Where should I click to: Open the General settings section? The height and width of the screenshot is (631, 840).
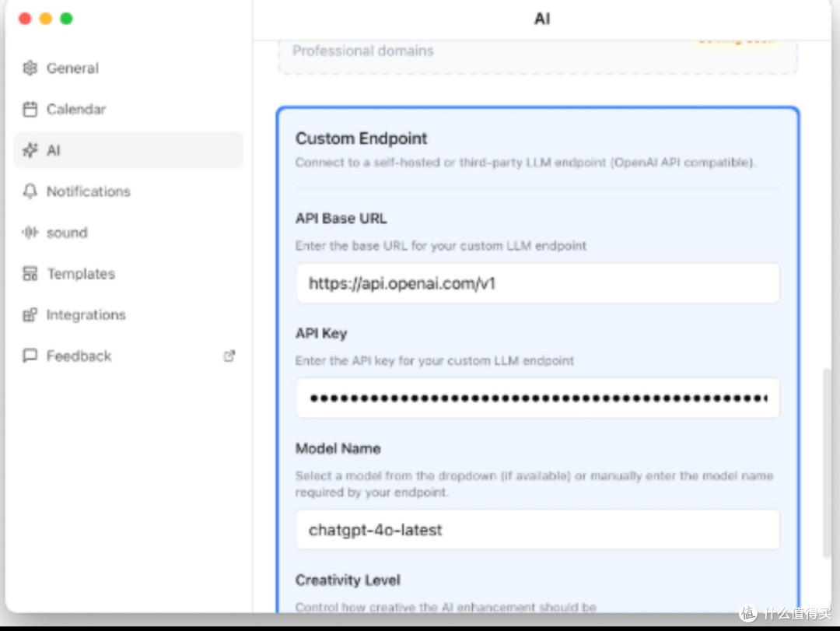(x=128, y=68)
